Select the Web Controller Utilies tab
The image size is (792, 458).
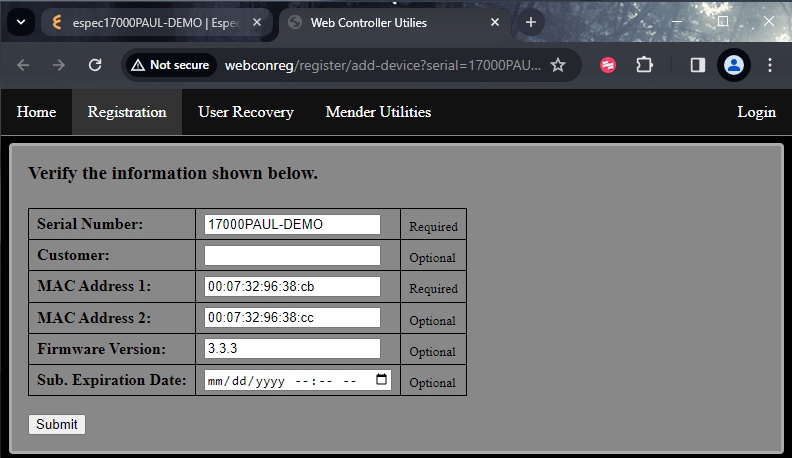coord(394,23)
